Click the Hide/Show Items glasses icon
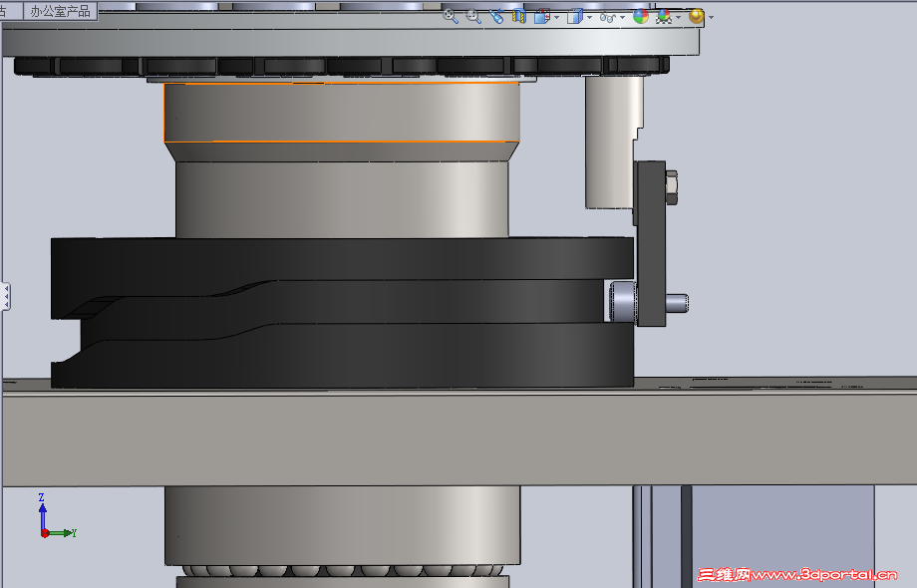917x588 pixels. [608, 18]
